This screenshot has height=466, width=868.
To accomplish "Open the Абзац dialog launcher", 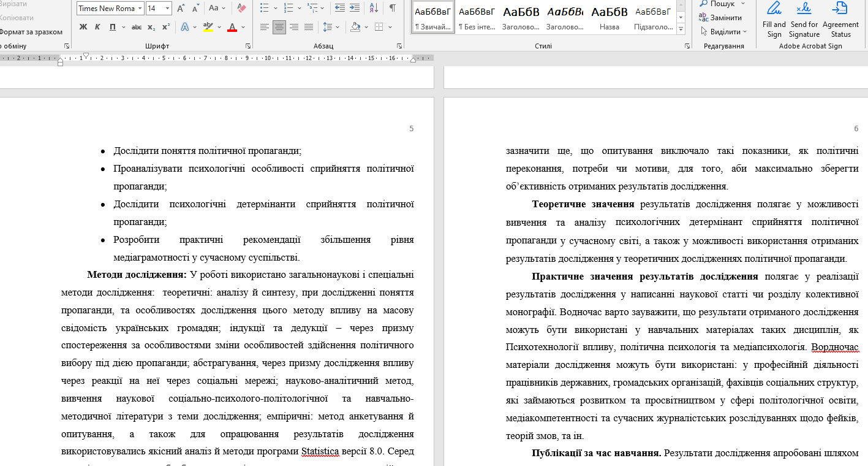I will pos(399,46).
